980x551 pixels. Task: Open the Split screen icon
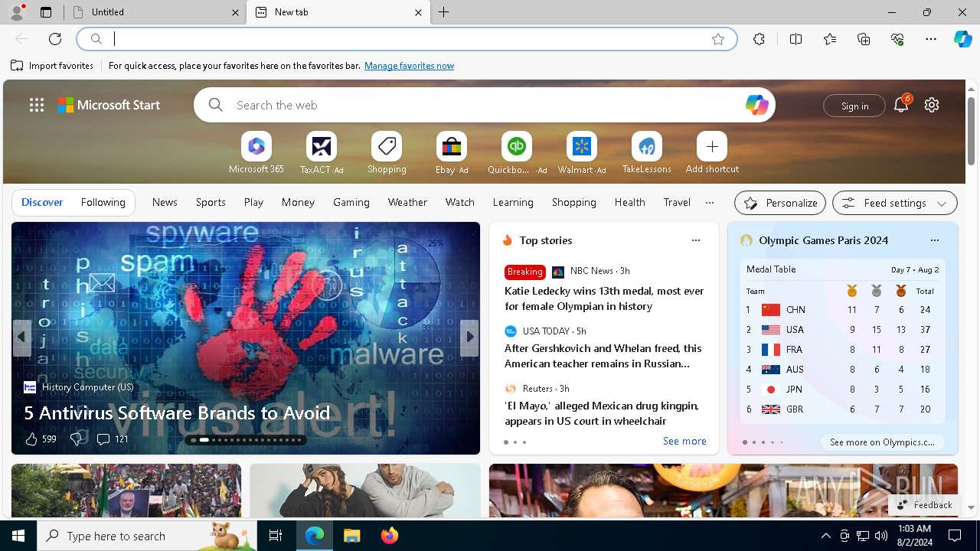(x=796, y=39)
